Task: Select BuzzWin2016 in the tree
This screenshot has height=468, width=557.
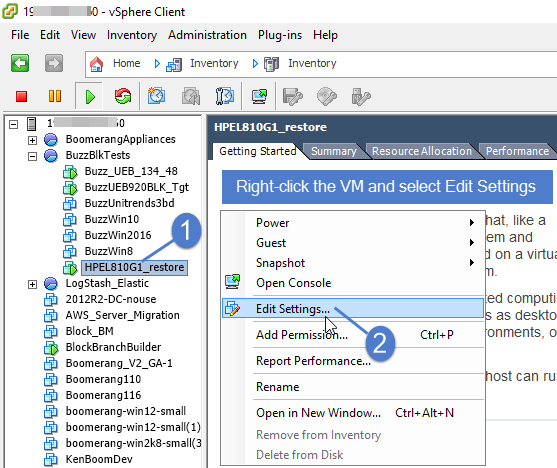Action: pos(118,235)
